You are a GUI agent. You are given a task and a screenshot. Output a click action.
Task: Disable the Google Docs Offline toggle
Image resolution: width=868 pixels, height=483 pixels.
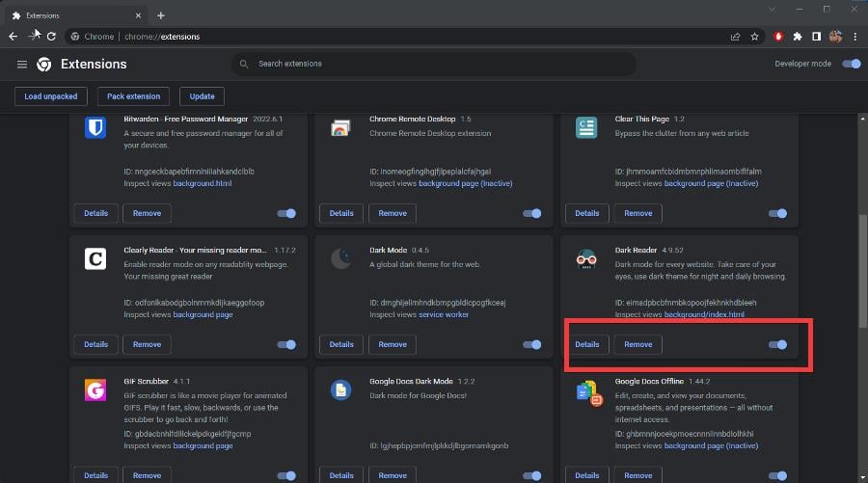[777, 476]
